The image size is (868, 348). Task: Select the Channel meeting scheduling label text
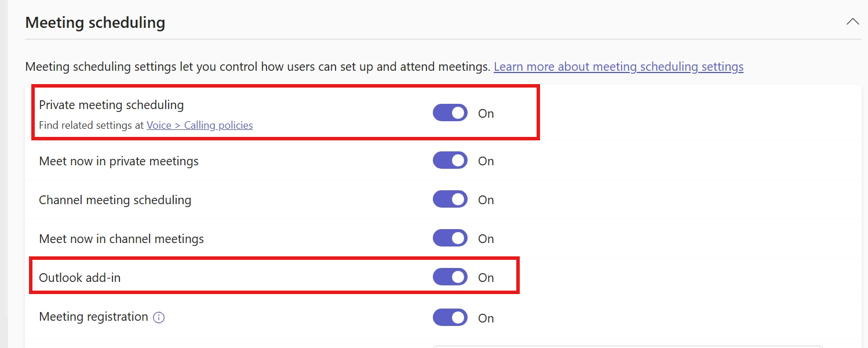[115, 200]
